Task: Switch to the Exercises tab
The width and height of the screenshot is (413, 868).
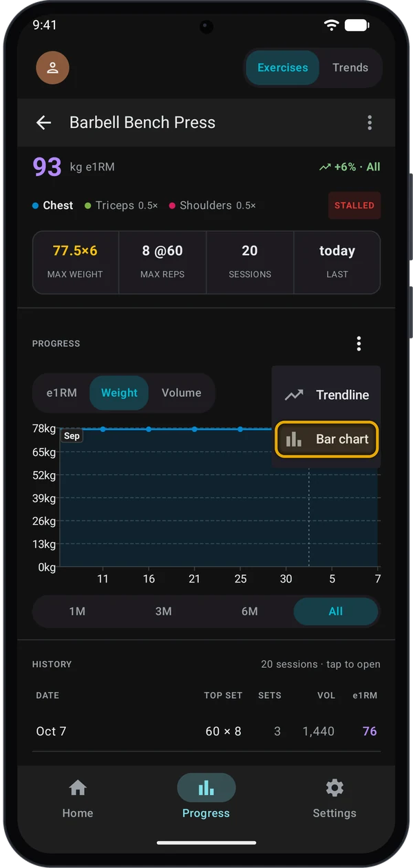Action: point(282,67)
